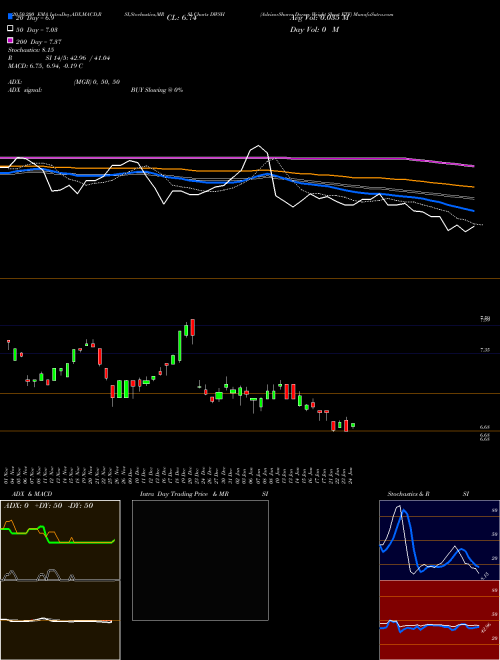Screen dimensions: 500x660
Task: Click the '(MGR) 0, 50, 50' ADX values
Action: coord(97,82)
